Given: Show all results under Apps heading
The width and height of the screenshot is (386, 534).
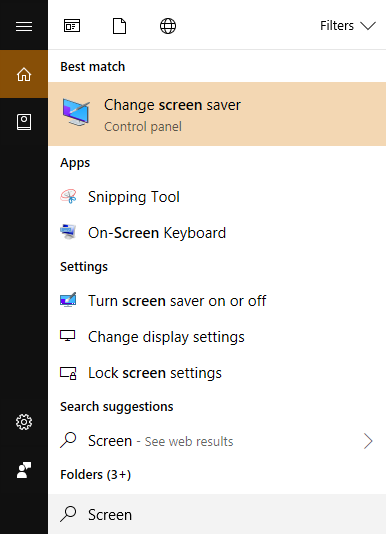Looking at the screenshot, I should [x=75, y=163].
